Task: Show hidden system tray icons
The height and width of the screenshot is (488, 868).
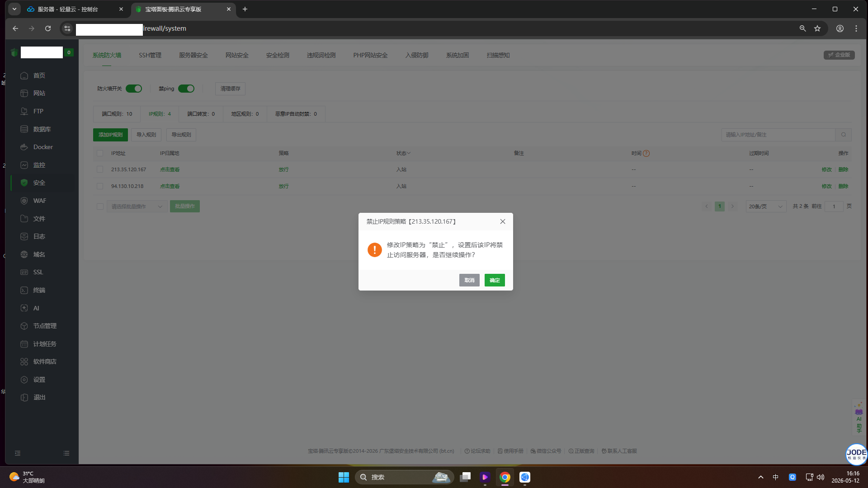Action: click(761, 477)
